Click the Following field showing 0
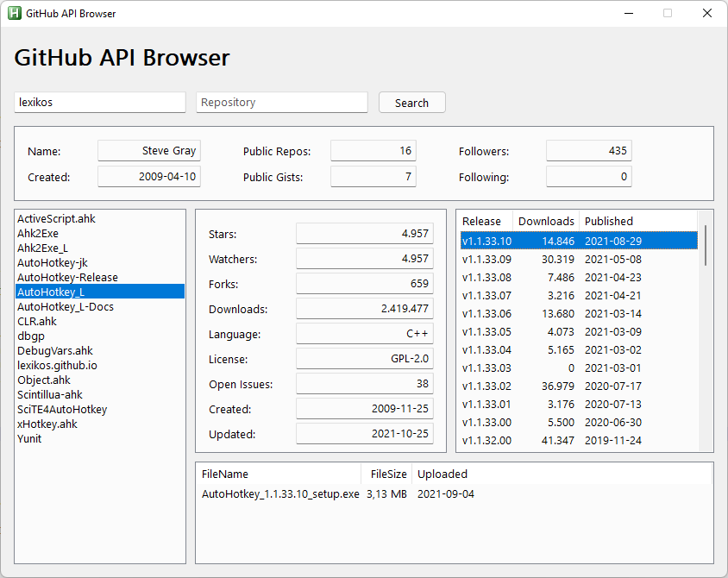 tap(589, 176)
